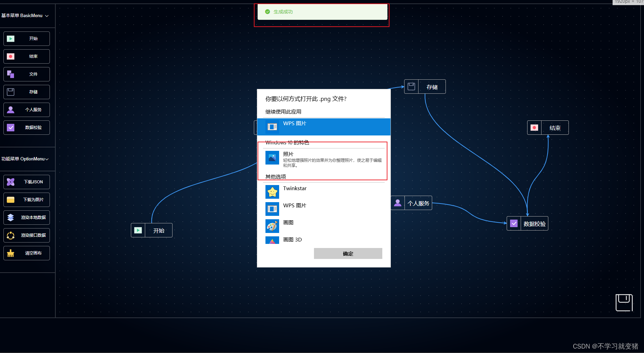Click the 存储 label in sidebar
Image resolution: width=644 pixels, height=353 pixels.
tap(33, 92)
